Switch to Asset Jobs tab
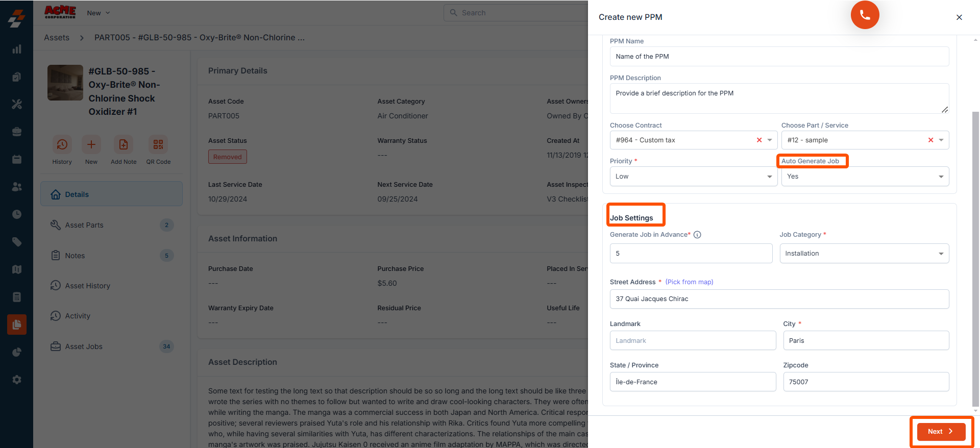The width and height of the screenshot is (980, 448). (84, 346)
